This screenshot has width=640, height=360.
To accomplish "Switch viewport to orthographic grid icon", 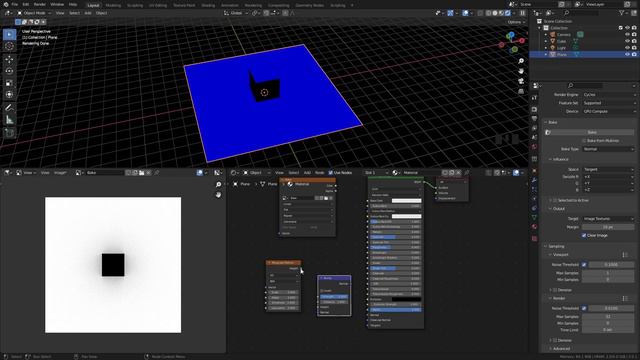I will tap(521, 91).
